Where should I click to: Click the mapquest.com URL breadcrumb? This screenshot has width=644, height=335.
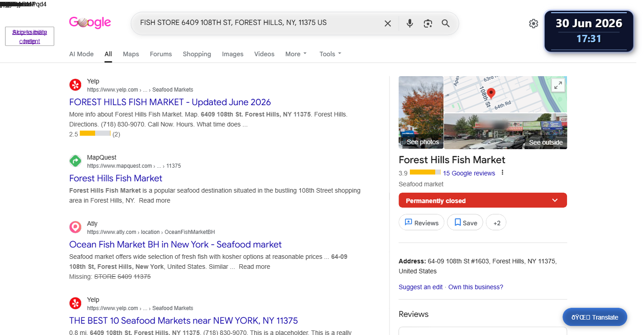pyautogui.click(x=134, y=166)
